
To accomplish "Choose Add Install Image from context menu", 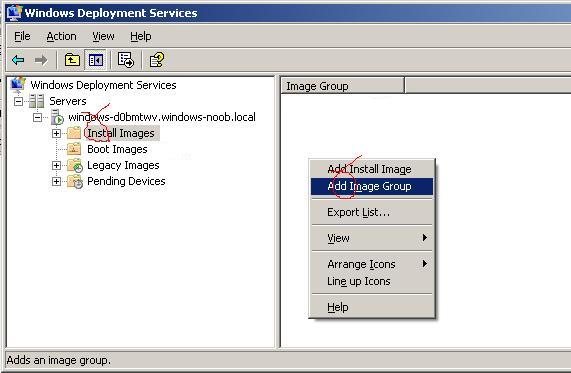I will [372, 169].
